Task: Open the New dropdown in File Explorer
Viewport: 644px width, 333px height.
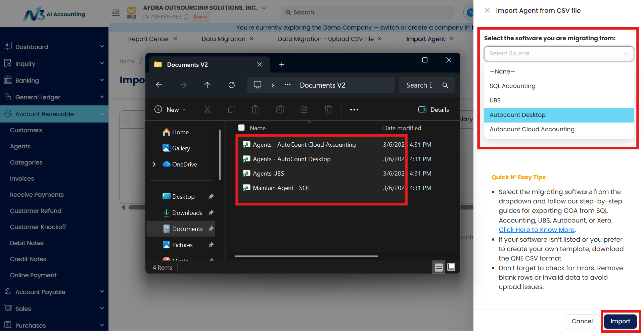Action: point(170,110)
